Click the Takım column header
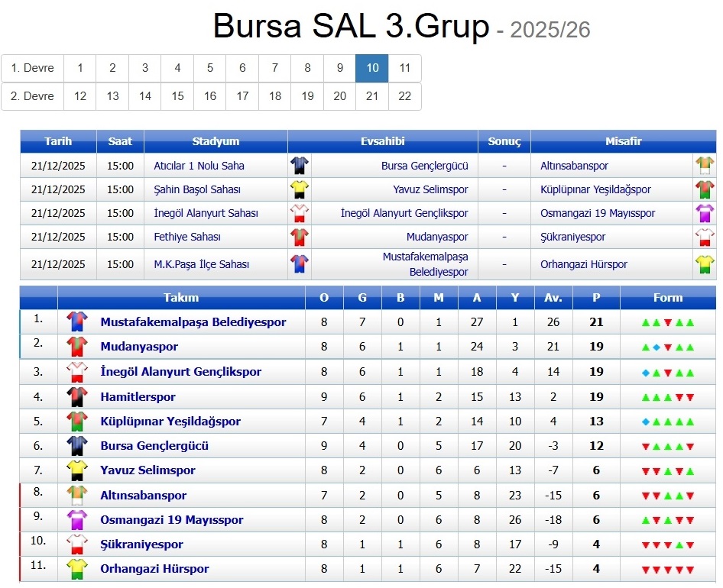This screenshot has width=723, height=588. (x=181, y=298)
